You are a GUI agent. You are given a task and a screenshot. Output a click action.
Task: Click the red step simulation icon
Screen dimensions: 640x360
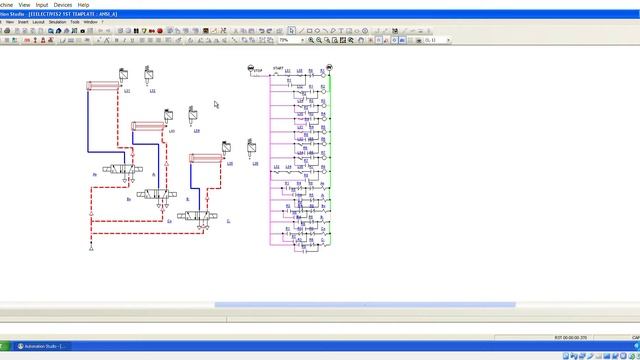coord(152,31)
